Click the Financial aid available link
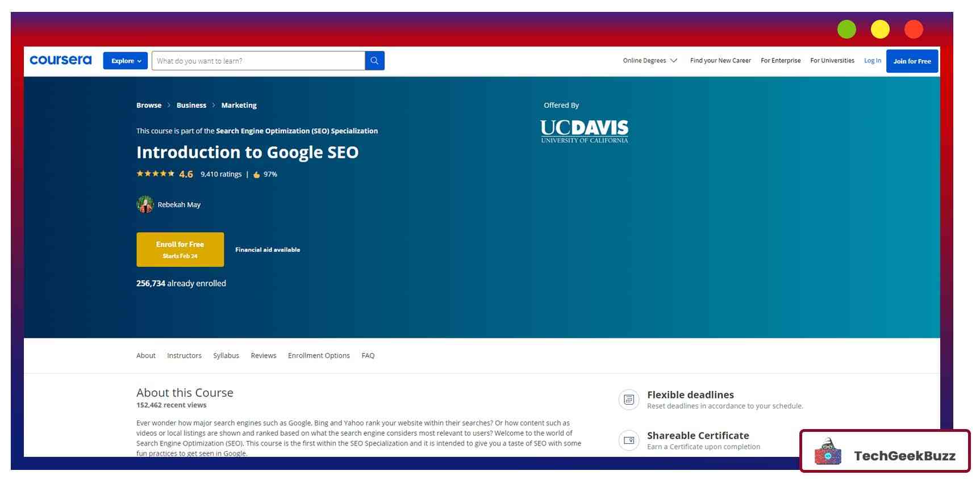Viewport: 980px width, 479px height. pyautogui.click(x=268, y=250)
